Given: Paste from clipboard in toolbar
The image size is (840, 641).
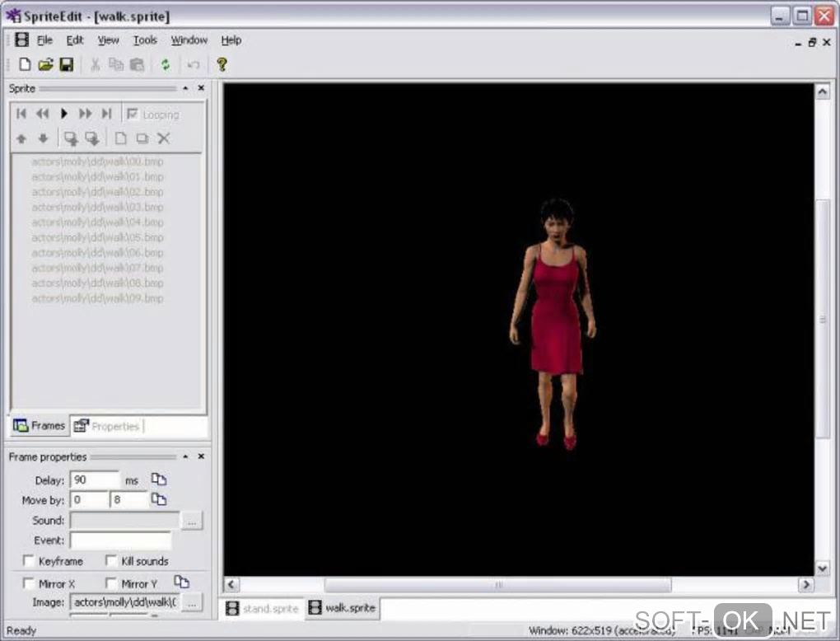Looking at the screenshot, I should point(138,65).
